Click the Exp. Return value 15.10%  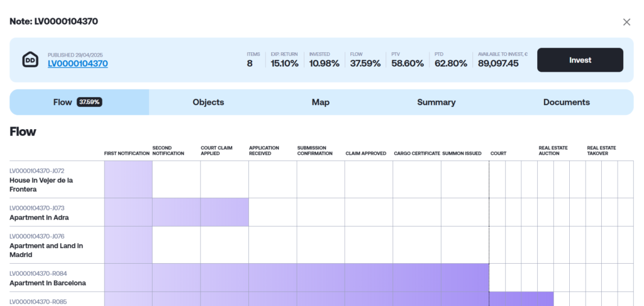click(285, 64)
